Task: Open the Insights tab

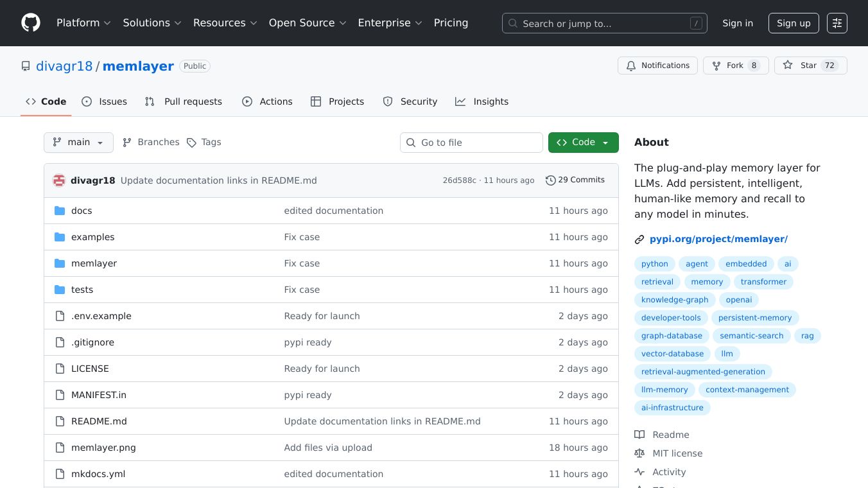Action: pyautogui.click(x=482, y=101)
